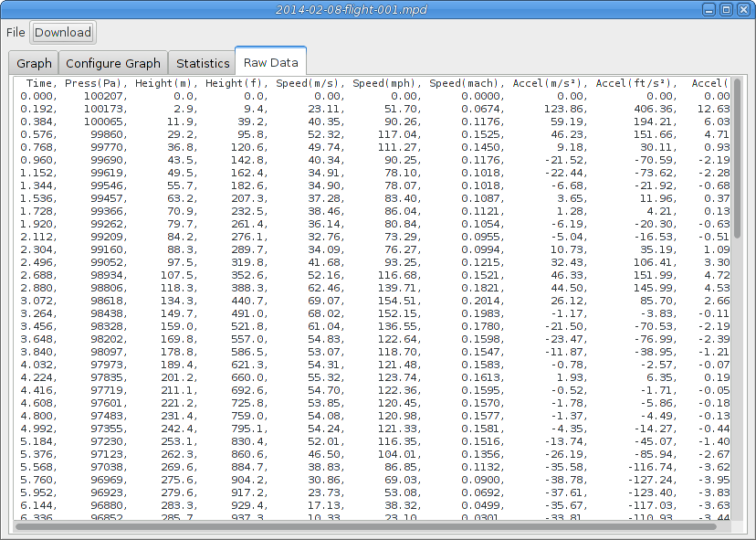Image resolution: width=756 pixels, height=540 pixels.
Task: Click the 123.86 acceleration value
Action: click(x=567, y=108)
